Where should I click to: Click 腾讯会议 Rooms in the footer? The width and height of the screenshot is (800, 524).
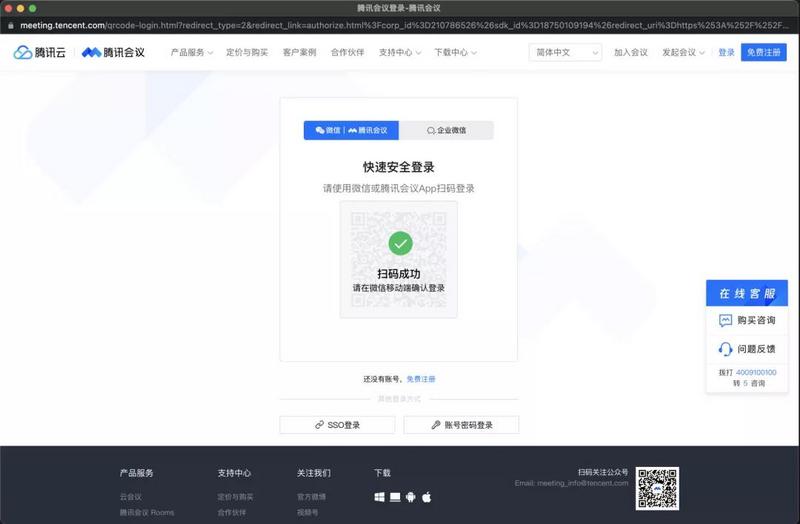(x=147, y=512)
